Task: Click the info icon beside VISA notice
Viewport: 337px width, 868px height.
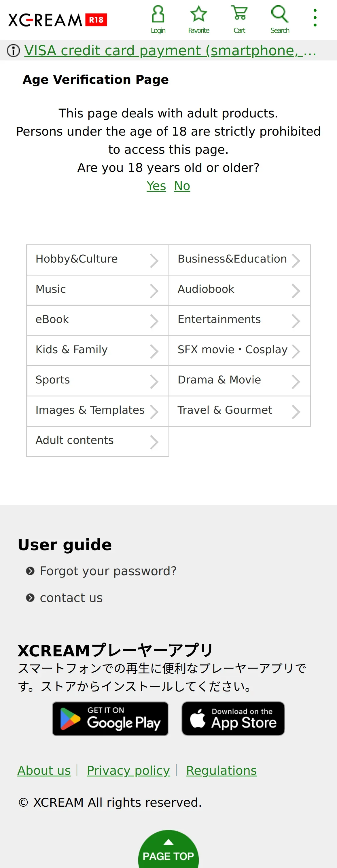Action: (14, 51)
